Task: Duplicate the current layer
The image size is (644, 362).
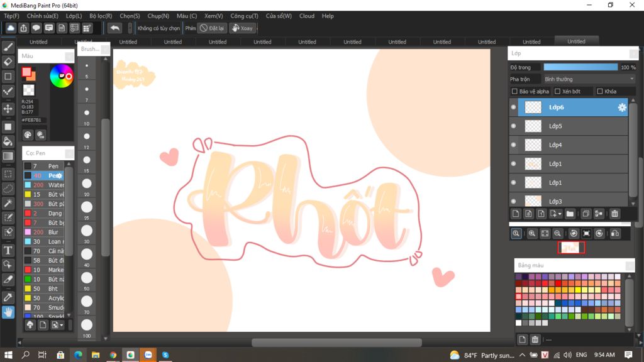Action: [x=586, y=214]
